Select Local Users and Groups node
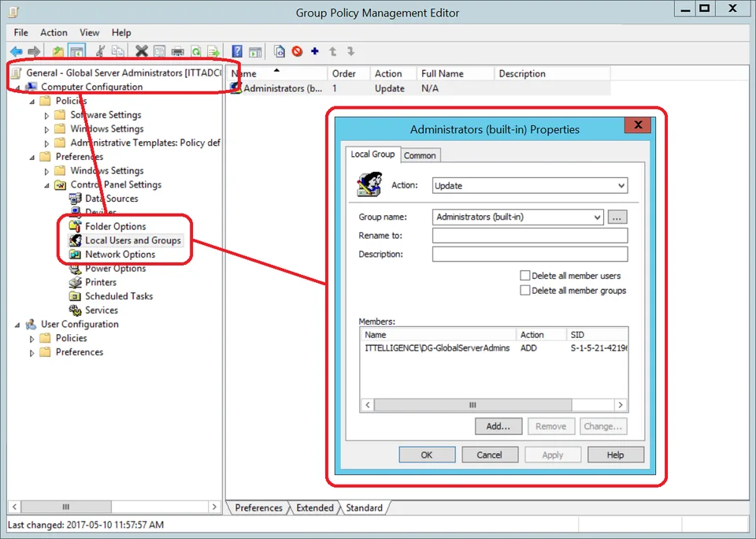 click(133, 240)
